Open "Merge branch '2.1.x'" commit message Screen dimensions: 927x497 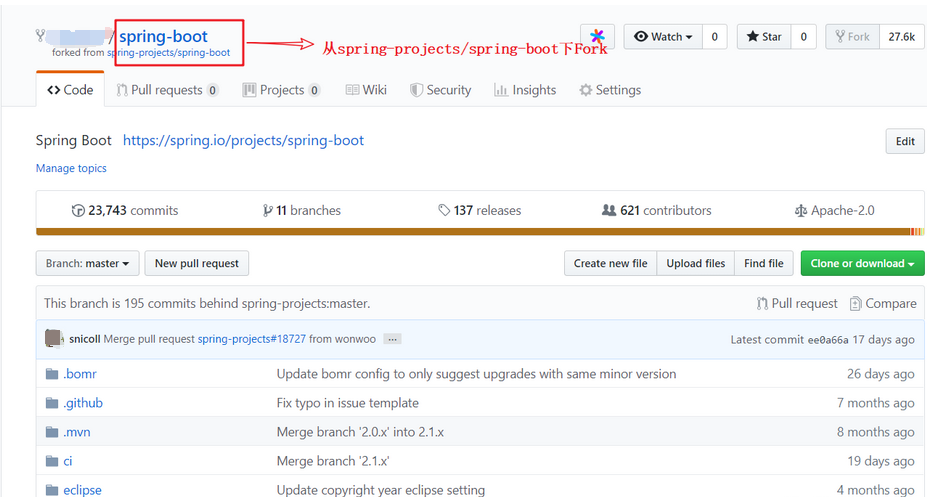(x=333, y=461)
